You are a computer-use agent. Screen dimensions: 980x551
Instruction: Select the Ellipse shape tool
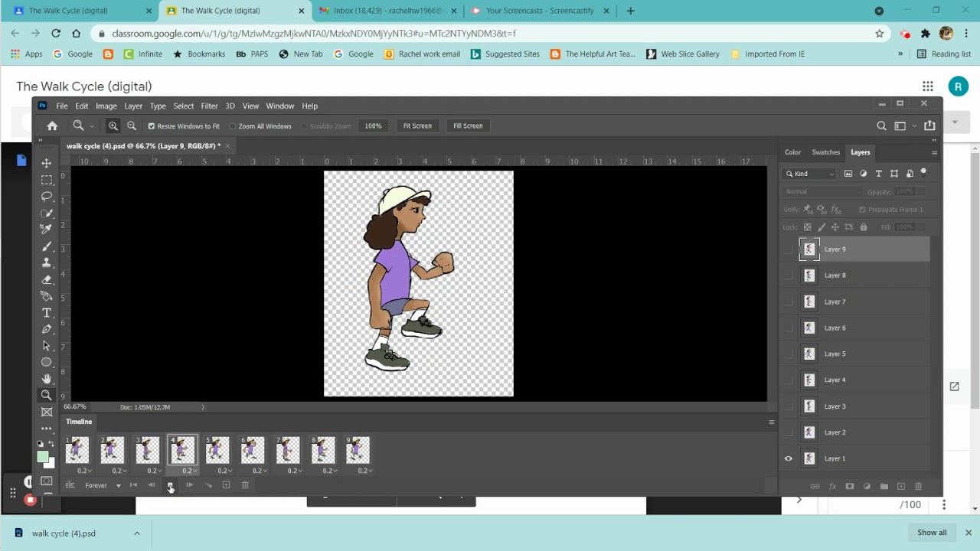click(x=47, y=362)
